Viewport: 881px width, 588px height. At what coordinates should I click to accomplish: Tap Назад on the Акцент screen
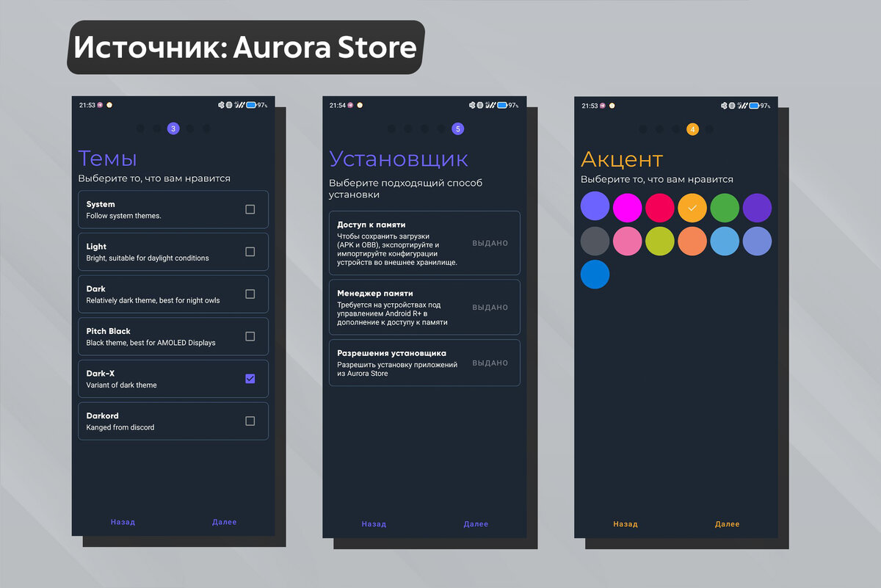[x=626, y=524]
